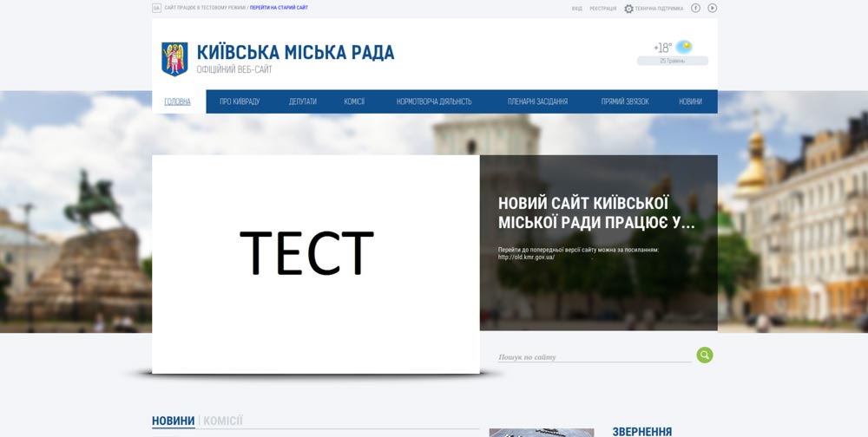Click the green search magnifier button
This screenshot has width=868, height=437.
704,355
